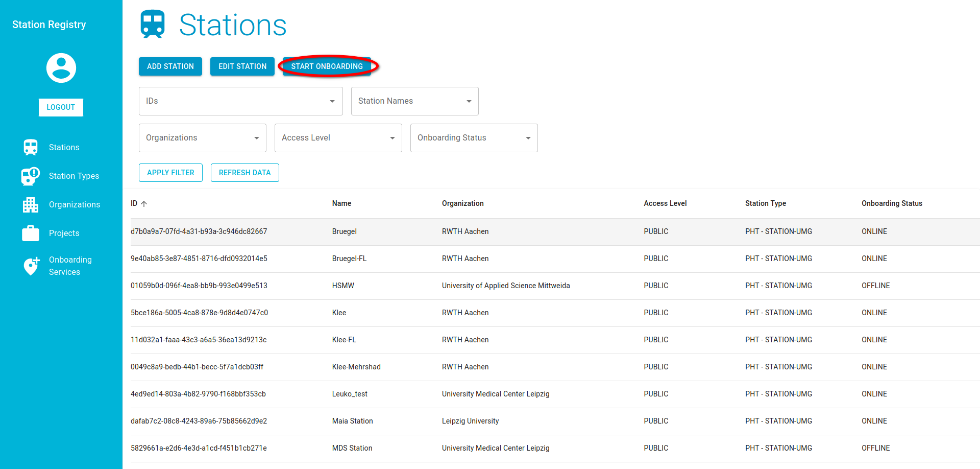Click RWTH Aachen in the Bruegel-FL row

(465, 259)
